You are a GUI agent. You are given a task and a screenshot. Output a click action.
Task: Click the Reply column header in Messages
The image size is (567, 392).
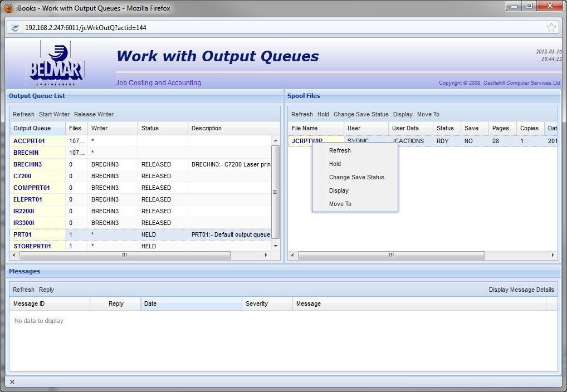click(116, 304)
